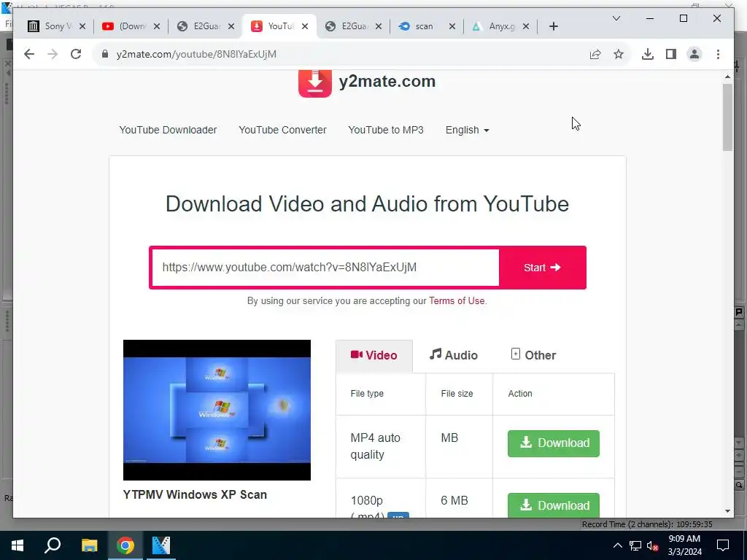
Task: Bookmark this tab with the star icon
Action: (619, 54)
